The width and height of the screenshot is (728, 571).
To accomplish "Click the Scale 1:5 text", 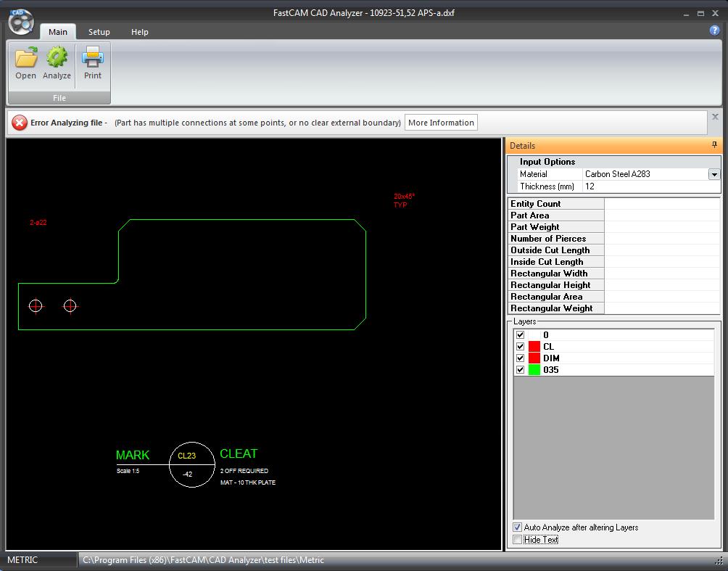I will (x=128, y=471).
